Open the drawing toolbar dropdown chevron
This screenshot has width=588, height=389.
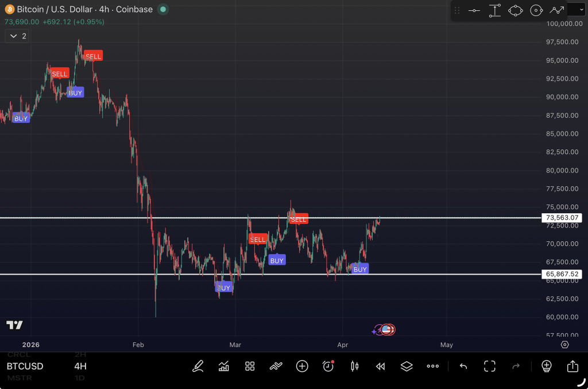(x=575, y=10)
